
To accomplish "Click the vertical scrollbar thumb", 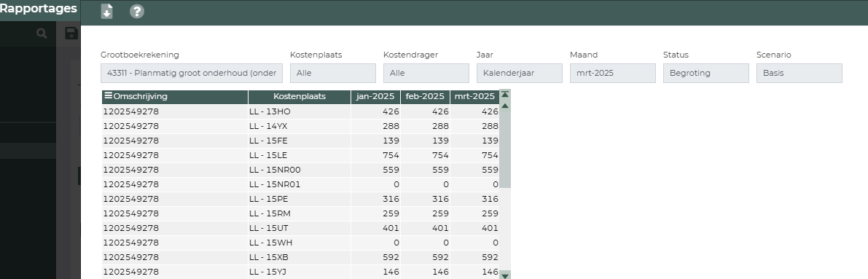I will point(505,149).
